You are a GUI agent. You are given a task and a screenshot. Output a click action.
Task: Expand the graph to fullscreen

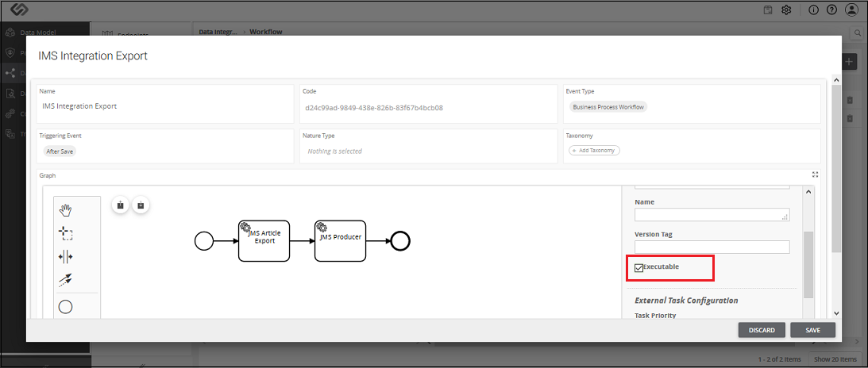click(x=815, y=174)
